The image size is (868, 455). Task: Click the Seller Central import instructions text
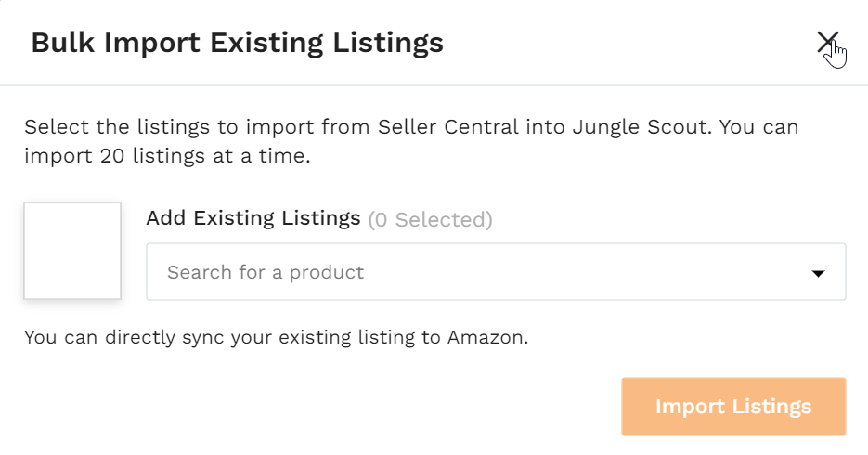411,141
